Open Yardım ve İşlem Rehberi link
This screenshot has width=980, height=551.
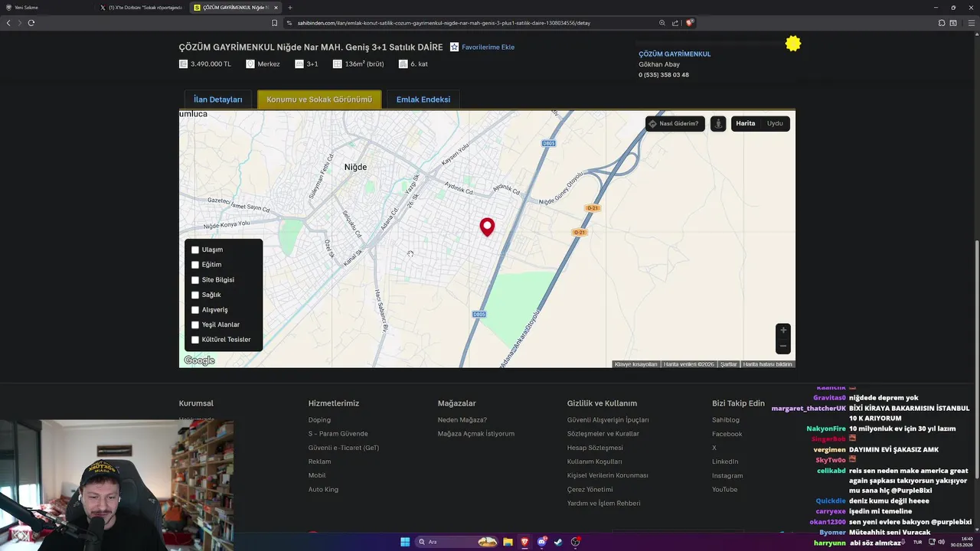[604, 504]
